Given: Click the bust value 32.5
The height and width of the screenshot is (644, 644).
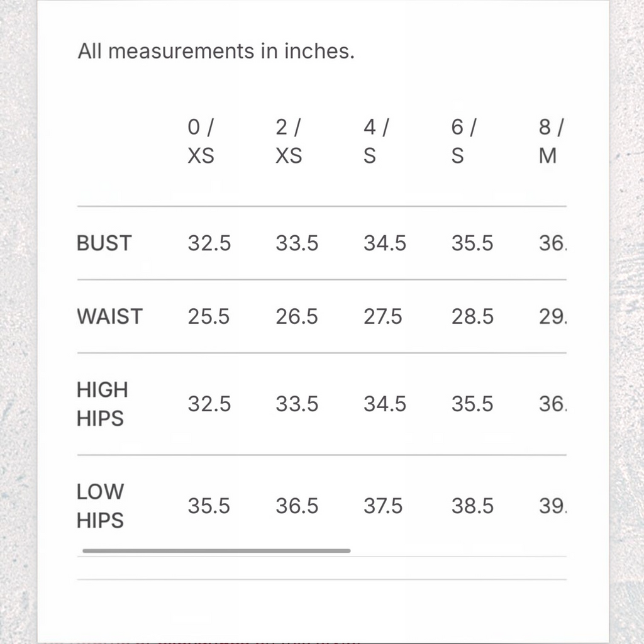Looking at the screenshot, I should (x=209, y=243).
